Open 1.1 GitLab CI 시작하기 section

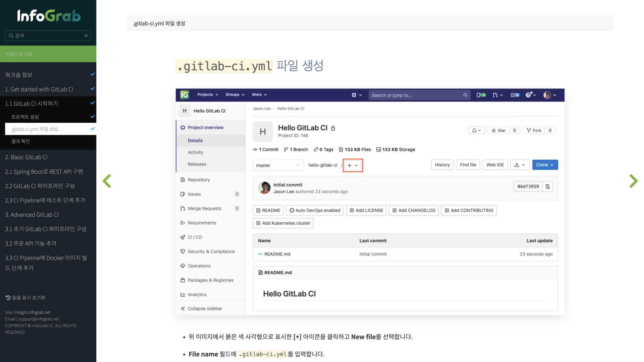(x=48, y=104)
